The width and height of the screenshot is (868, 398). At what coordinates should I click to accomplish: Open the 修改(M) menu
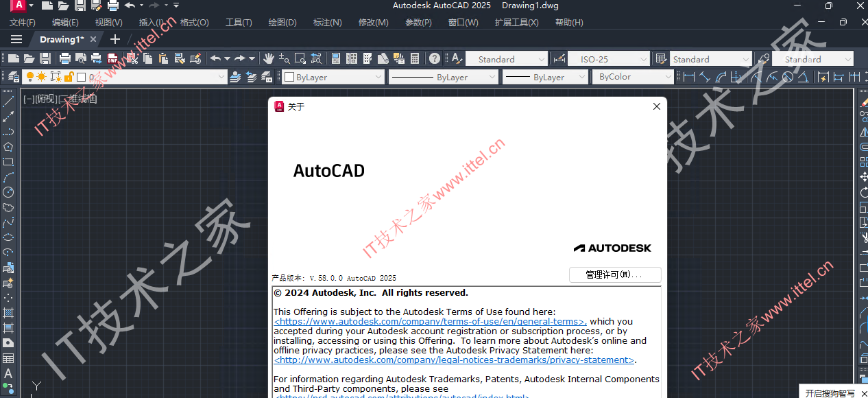(373, 22)
